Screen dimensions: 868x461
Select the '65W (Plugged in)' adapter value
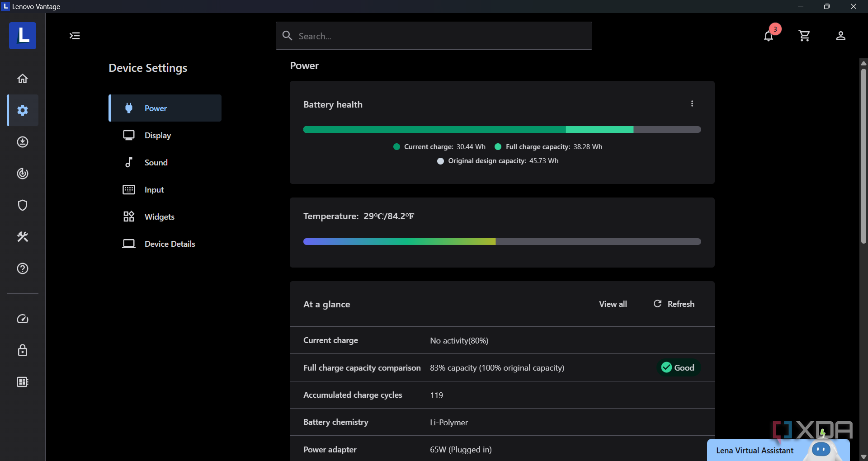coord(461,450)
